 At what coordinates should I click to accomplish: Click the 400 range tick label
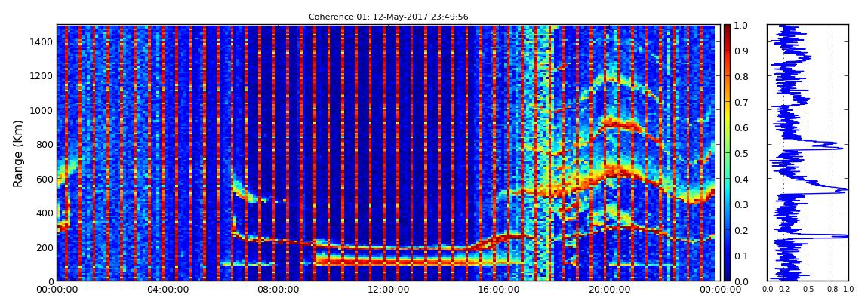(45, 213)
